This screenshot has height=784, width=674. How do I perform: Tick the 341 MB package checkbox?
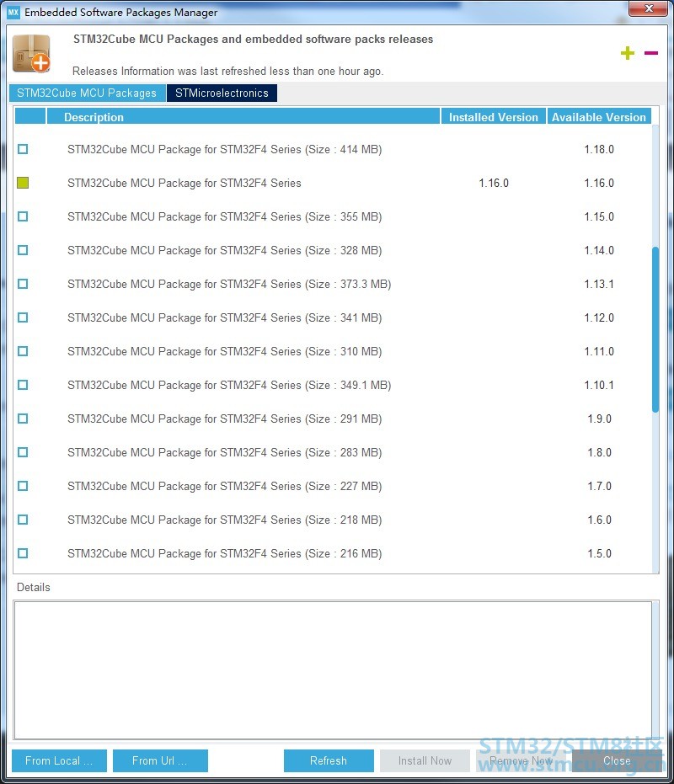point(23,317)
